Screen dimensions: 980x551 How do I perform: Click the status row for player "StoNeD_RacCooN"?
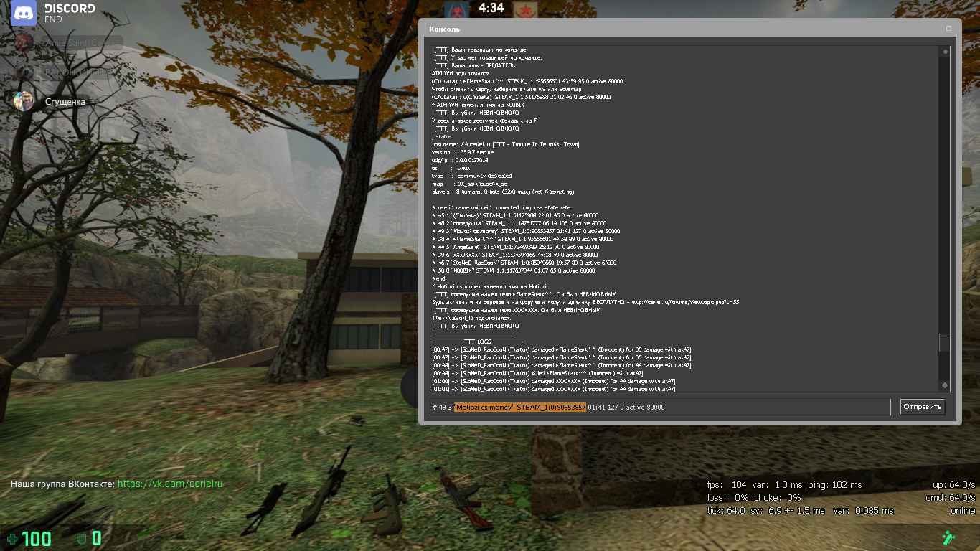coord(524,263)
